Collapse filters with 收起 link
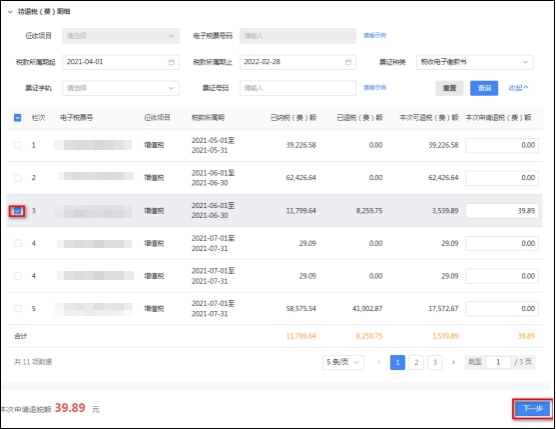 click(518, 88)
